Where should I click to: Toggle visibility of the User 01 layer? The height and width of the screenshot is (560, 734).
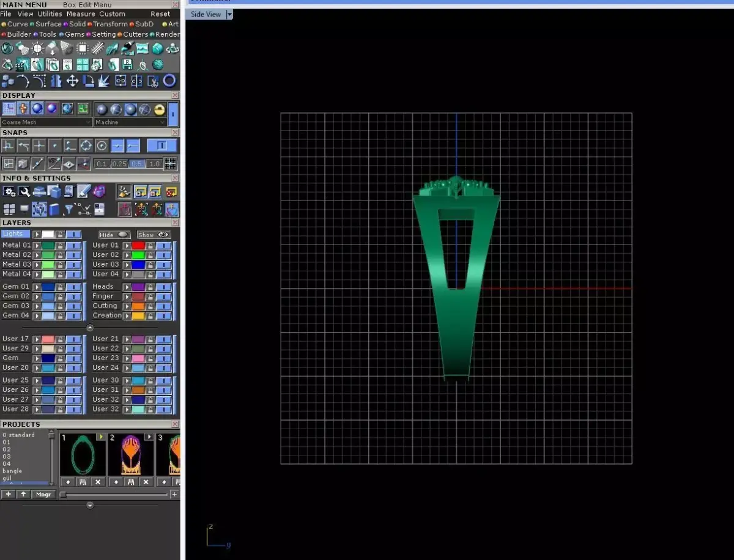[163, 246]
